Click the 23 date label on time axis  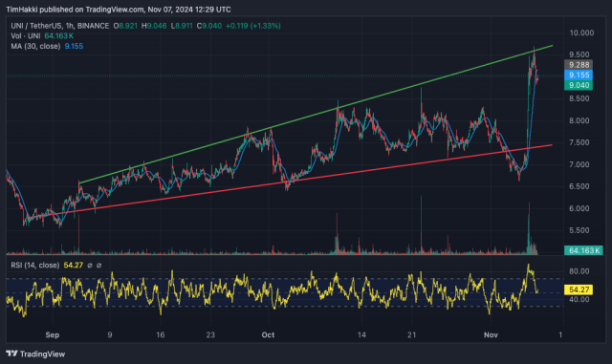(x=210, y=334)
